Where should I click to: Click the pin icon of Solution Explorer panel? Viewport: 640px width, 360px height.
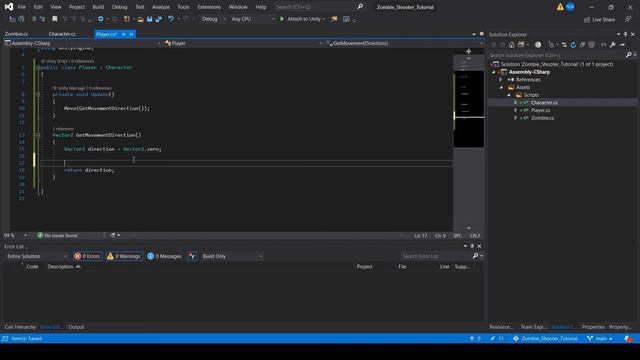625,35
